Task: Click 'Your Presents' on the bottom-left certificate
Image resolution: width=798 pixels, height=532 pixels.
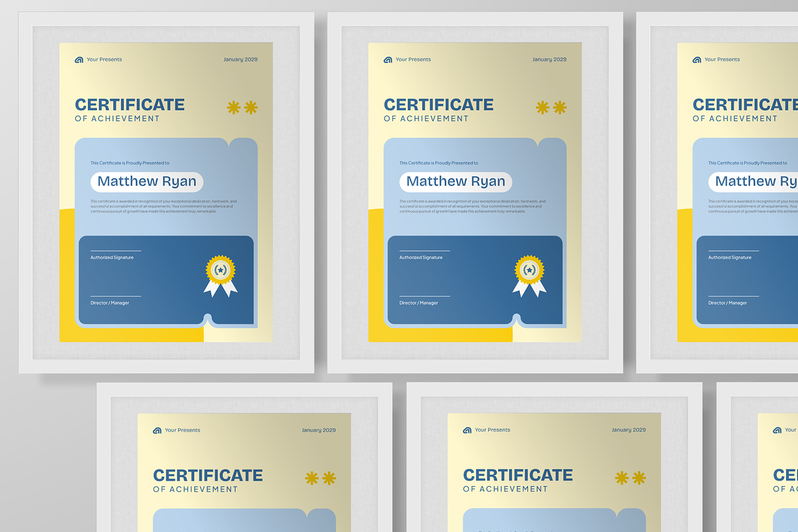Action: coord(182,430)
